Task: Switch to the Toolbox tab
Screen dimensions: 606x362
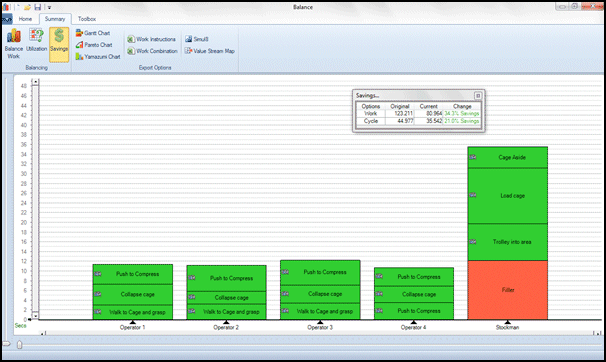Action: (x=87, y=19)
